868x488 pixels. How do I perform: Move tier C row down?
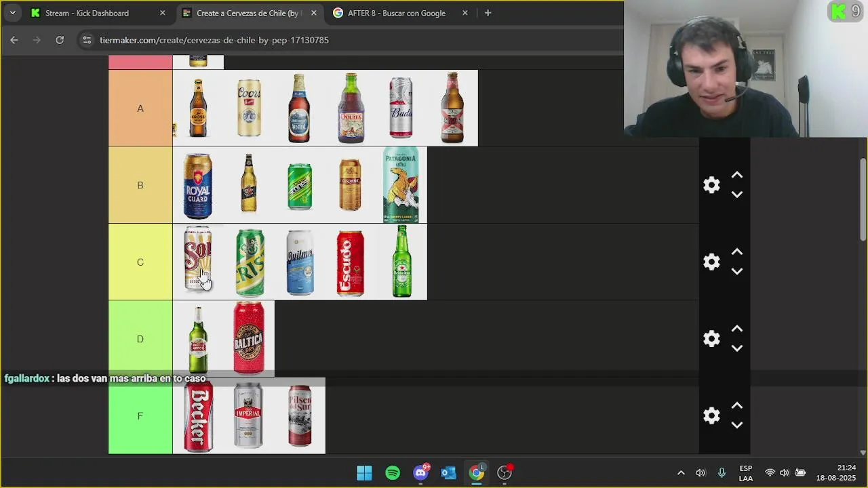coord(737,271)
